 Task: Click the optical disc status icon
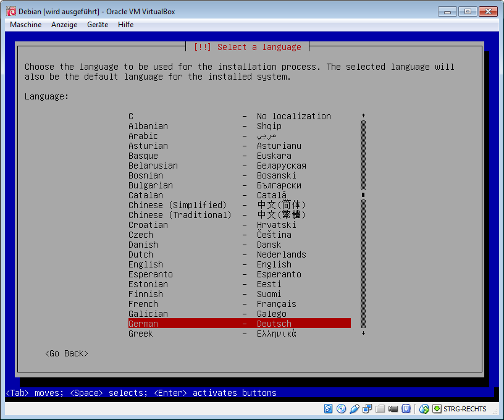click(341, 409)
